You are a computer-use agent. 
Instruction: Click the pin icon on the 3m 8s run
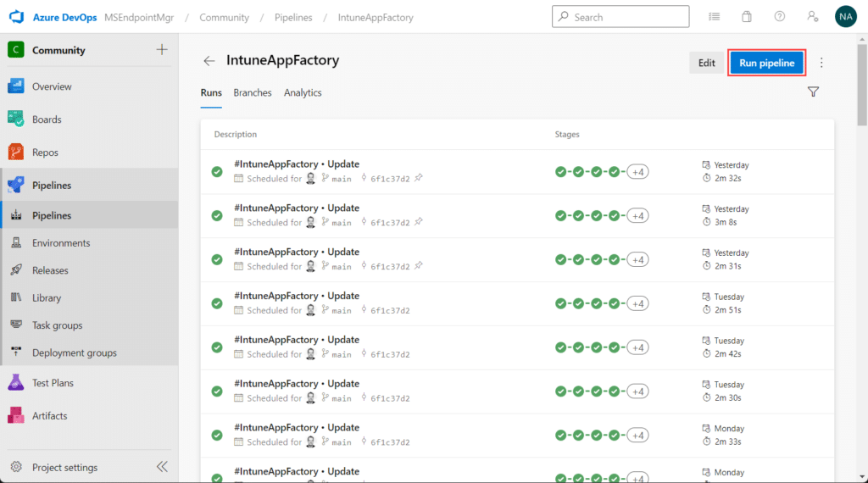click(x=419, y=221)
